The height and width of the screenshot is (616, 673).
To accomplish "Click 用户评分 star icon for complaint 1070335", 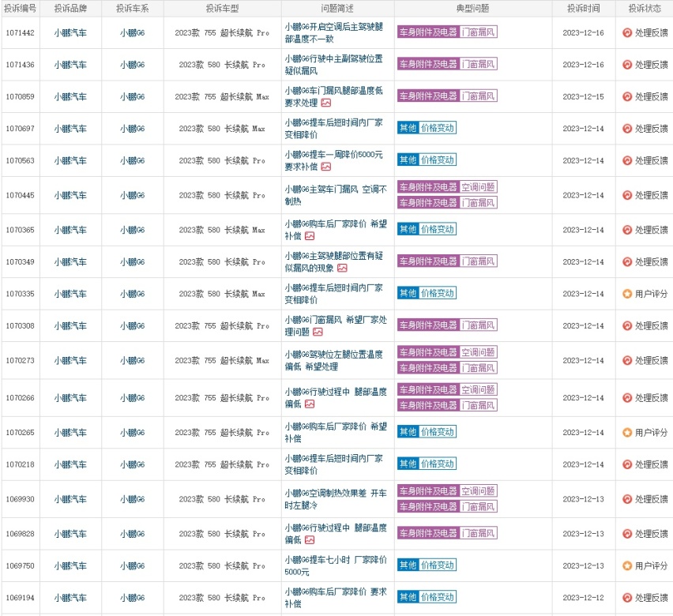I will pyautogui.click(x=627, y=294).
